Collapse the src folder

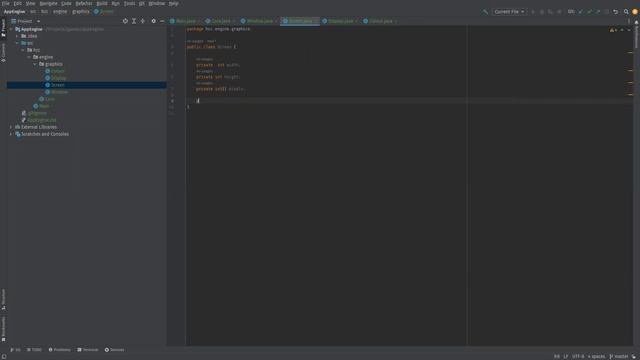[x=17, y=43]
